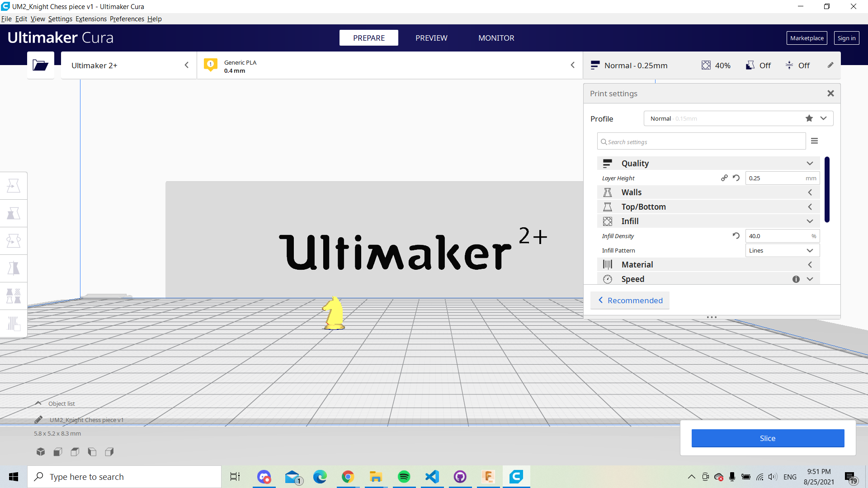Image resolution: width=868 pixels, height=488 pixels.
Task: Switch to the MONITOR stage
Action: coord(496,38)
